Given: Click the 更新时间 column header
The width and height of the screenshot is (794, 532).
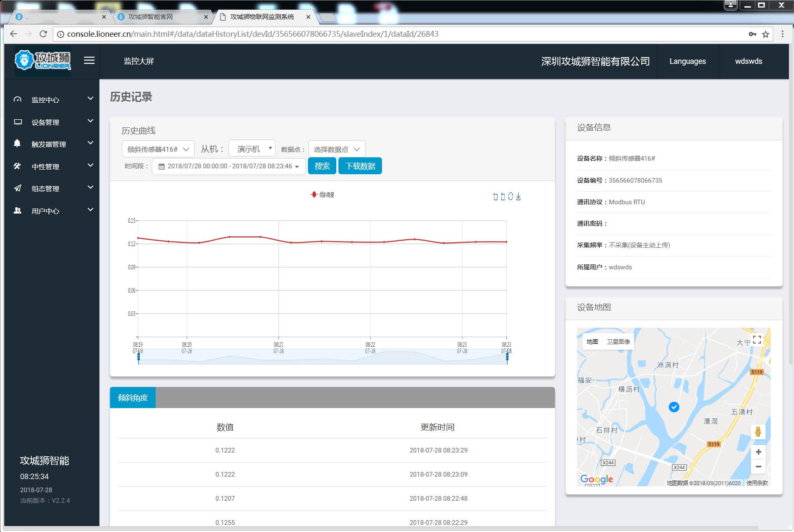Looking at the screenshot, I should coord(437,427).
